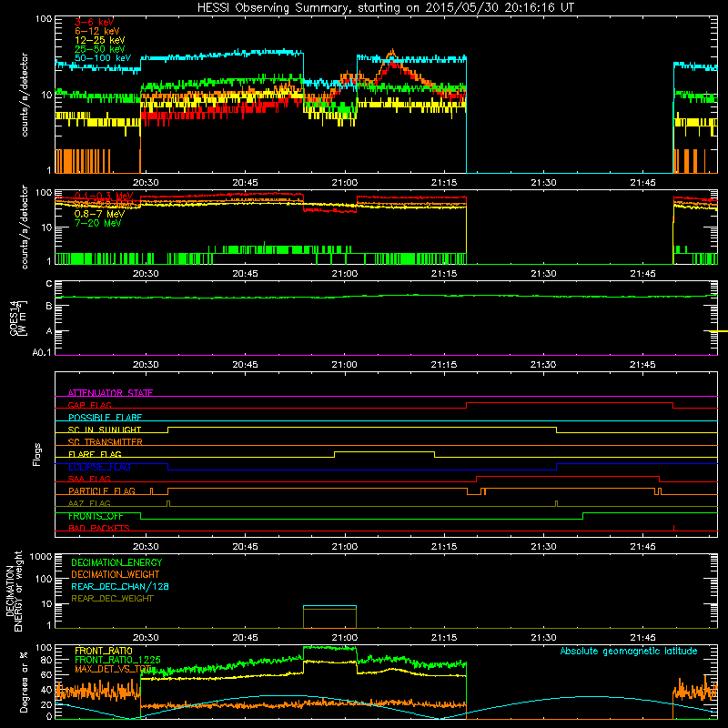Select the 6-12 keV legend label

coord(97,31)
